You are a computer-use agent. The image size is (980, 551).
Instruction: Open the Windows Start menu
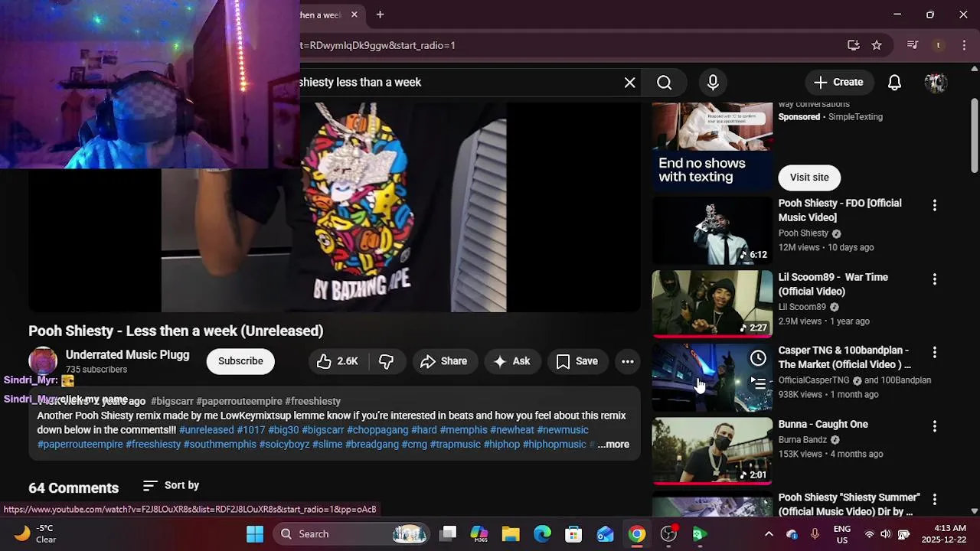tap(255, 534)
